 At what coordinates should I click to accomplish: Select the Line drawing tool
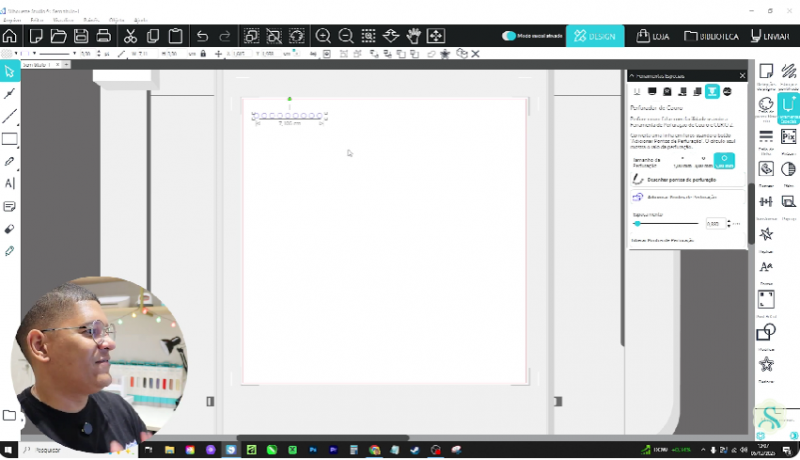(9, 116)
